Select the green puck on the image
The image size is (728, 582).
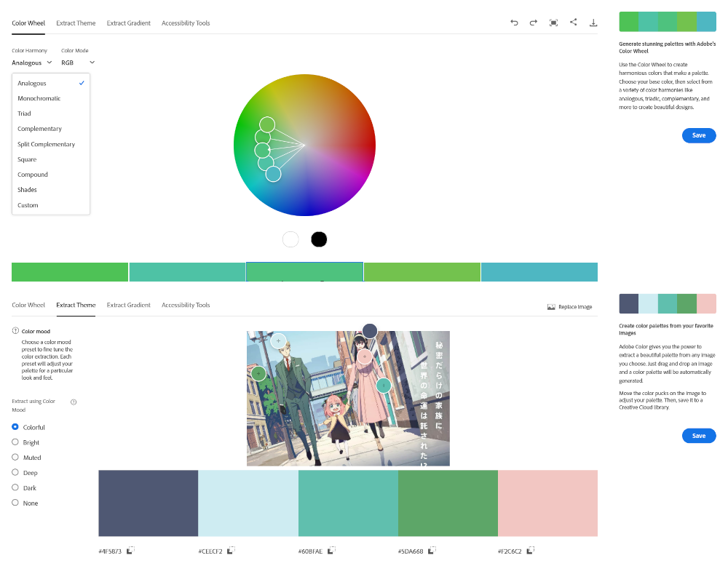(x=258, y=373)
